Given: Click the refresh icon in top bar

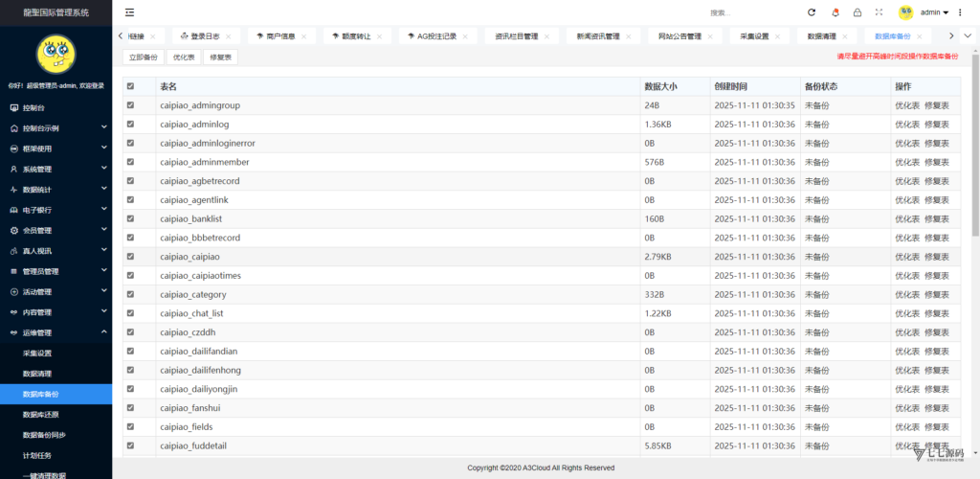Looking at the screenshot, I should point(812,12).
